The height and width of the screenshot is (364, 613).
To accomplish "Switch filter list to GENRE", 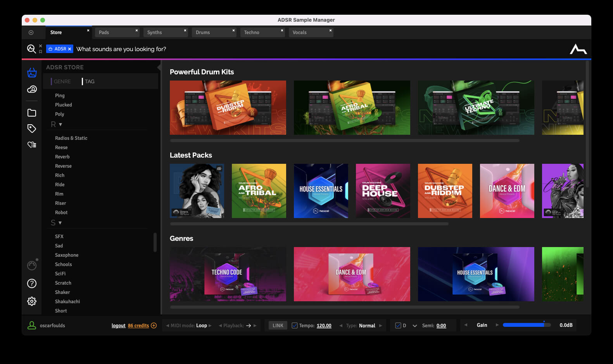I will coord(62,81).
